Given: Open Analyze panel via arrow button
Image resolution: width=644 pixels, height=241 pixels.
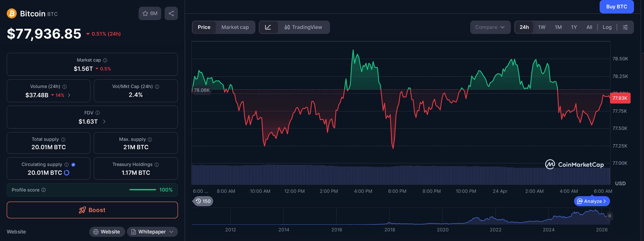Looking at the screenshot, I should point(592,201).
